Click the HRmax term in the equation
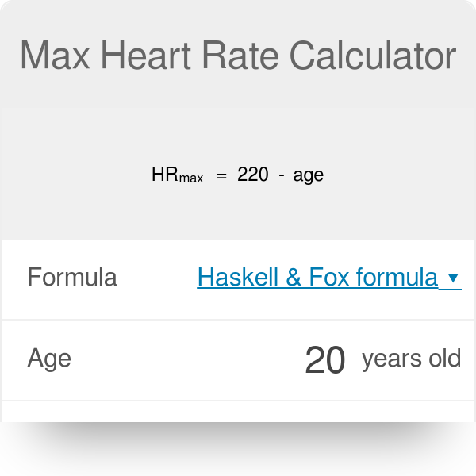The width and height of the screenshot is (476, 476). (177, 175)
